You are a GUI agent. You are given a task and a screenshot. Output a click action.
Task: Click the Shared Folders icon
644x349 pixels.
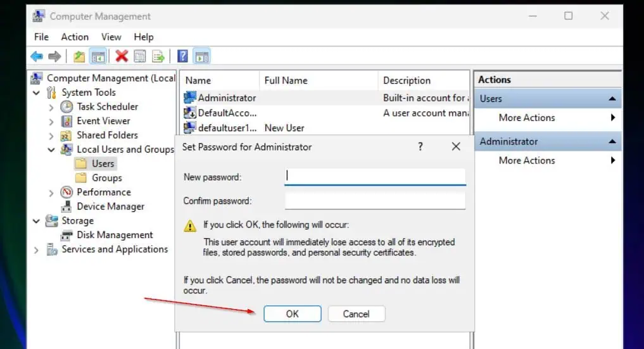pos(66,136)
